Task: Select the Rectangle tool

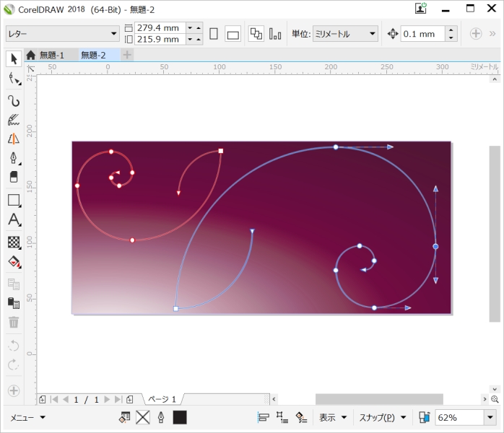Action: [x=14, y=200]
